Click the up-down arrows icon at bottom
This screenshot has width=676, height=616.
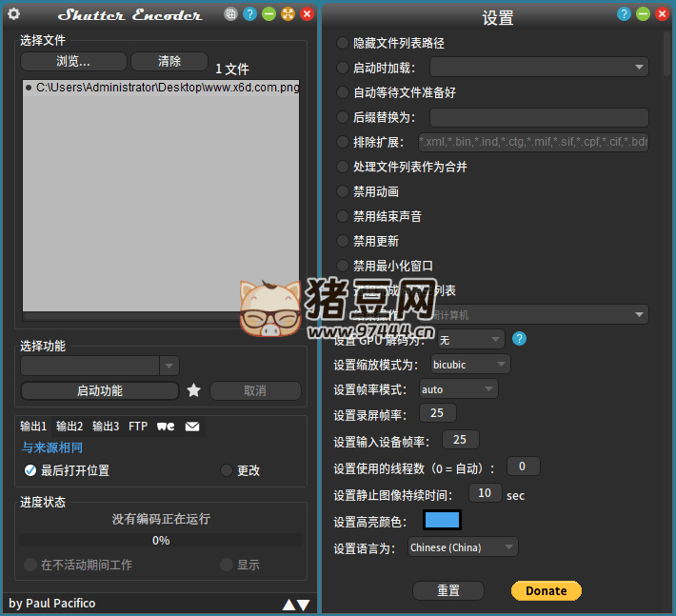tap(296, 604)
